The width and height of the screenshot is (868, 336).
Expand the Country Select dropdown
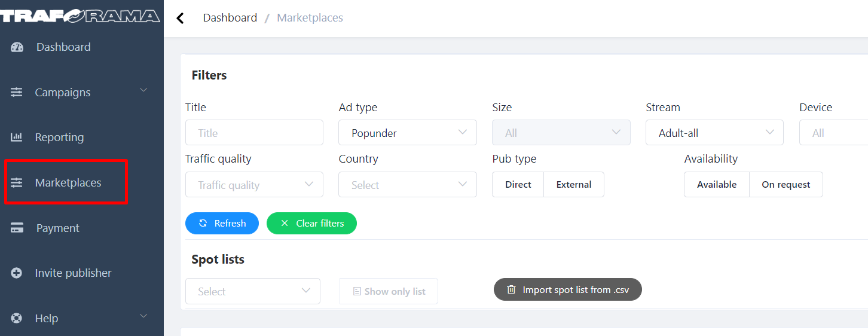pyautogui.click(x=407, y=185)
